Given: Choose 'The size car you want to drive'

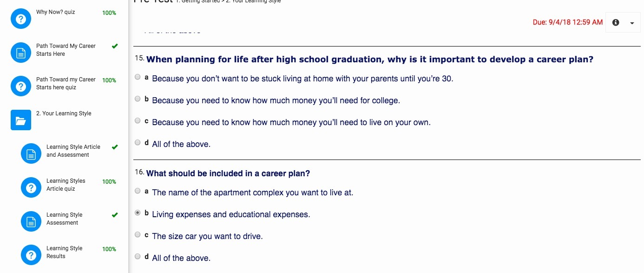Looking at the screenshot, I should (138, 235).
